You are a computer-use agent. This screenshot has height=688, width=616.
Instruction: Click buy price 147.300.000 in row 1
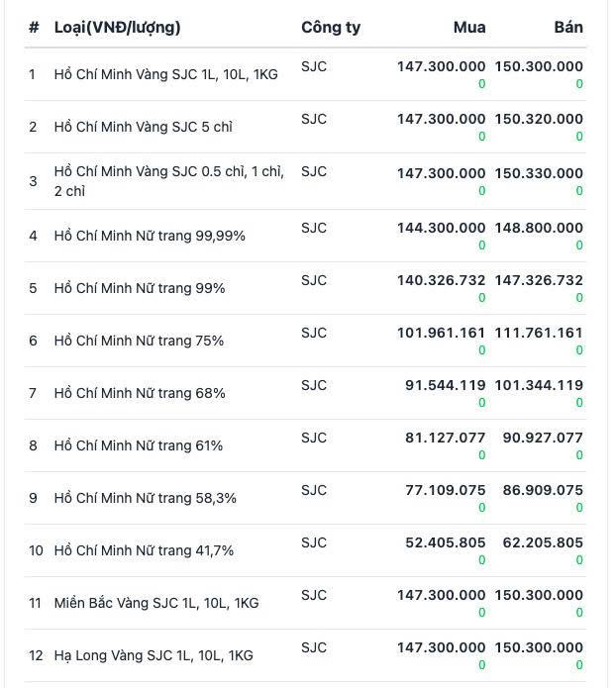[x=442, y=66]
